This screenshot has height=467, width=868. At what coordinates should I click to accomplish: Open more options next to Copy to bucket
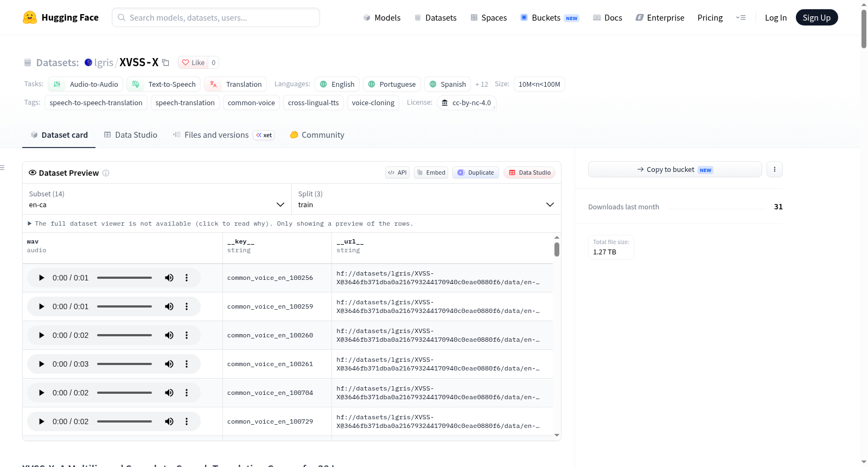pos(775,169)
